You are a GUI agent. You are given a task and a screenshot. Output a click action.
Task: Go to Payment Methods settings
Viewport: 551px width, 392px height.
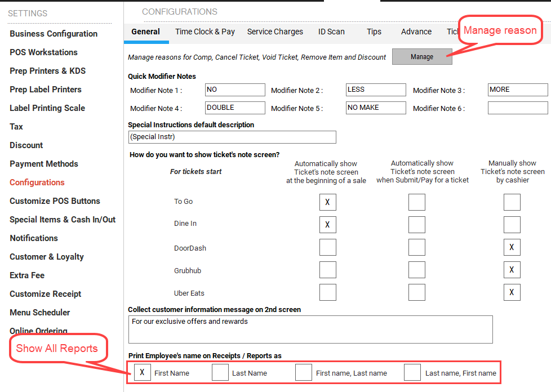(x=44, y=164)
